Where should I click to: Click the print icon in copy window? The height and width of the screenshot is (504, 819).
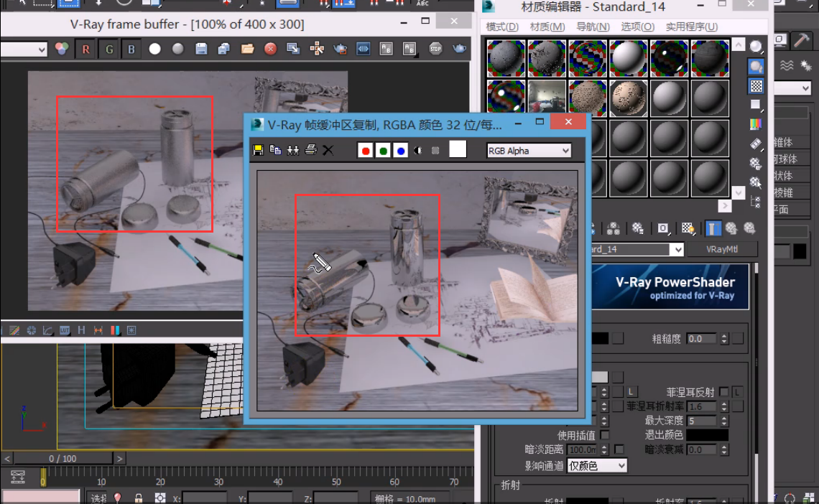[310, 150]
